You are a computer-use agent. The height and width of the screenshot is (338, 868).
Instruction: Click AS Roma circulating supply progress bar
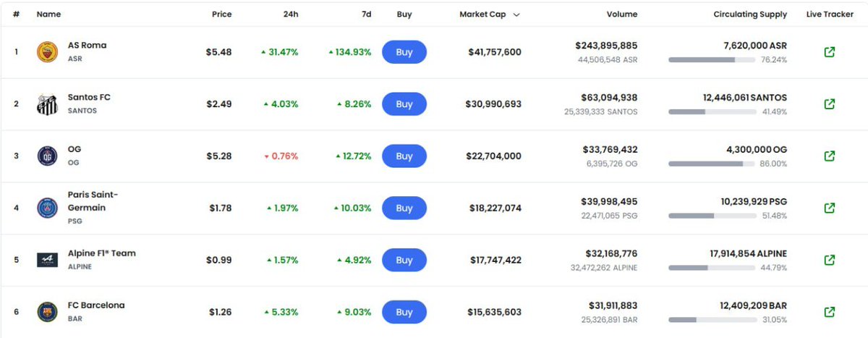pos(712,60)
